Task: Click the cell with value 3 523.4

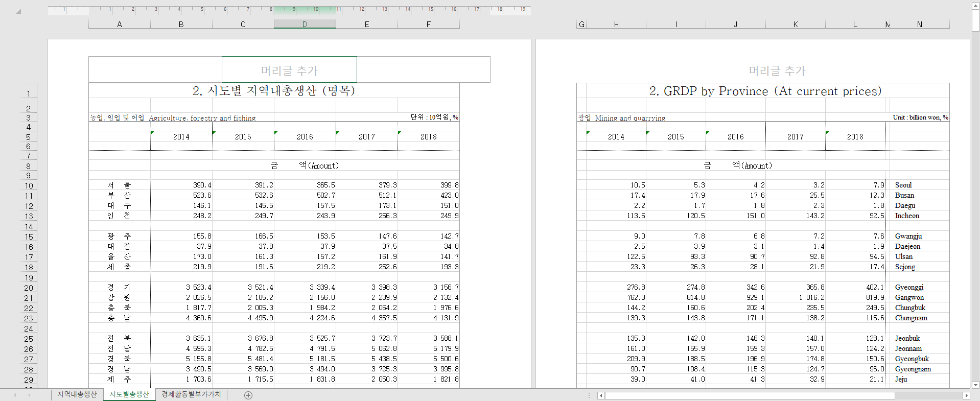Action: (x=181, y=287)
